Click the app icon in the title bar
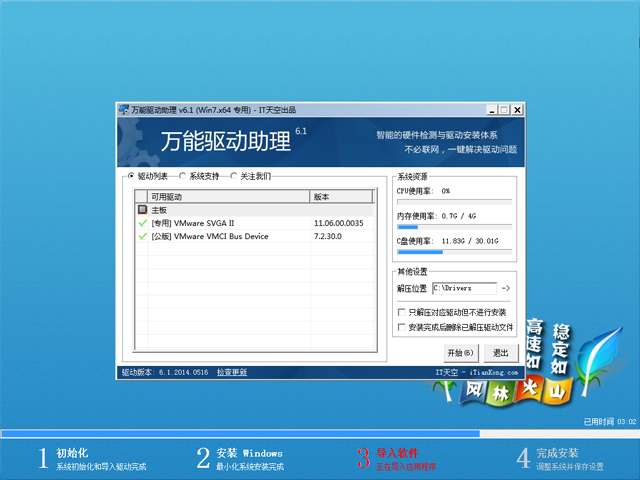Viewport: 640px width, 480px height. click(x=124, y=109)
